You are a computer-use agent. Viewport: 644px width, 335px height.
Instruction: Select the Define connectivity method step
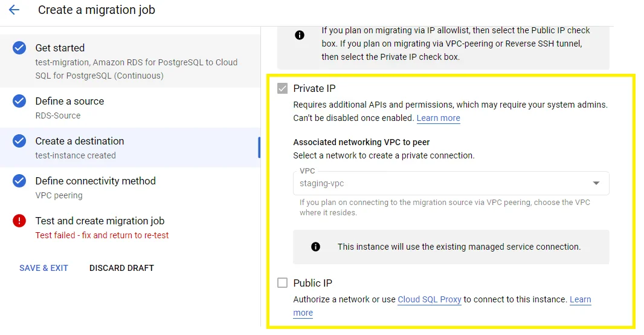click(x=95, y=181)
